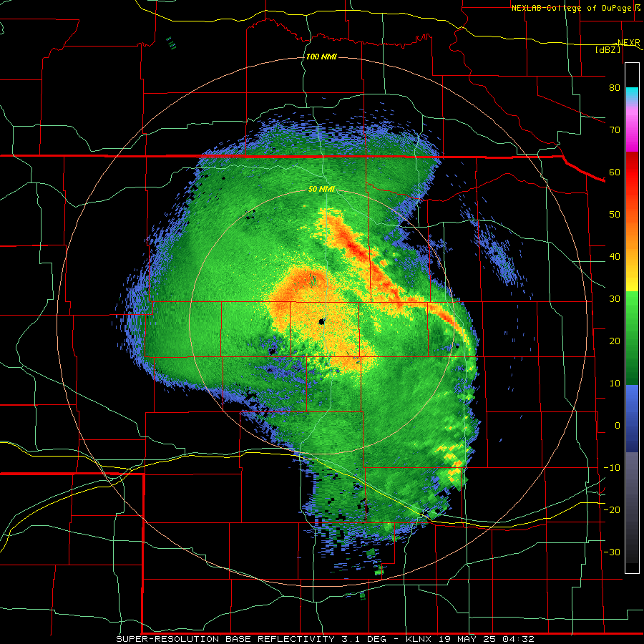The width and height of the screenshot is (644, 644).
Task: Click the 70 value on the dBZ scale
Action: click(615, 130)
